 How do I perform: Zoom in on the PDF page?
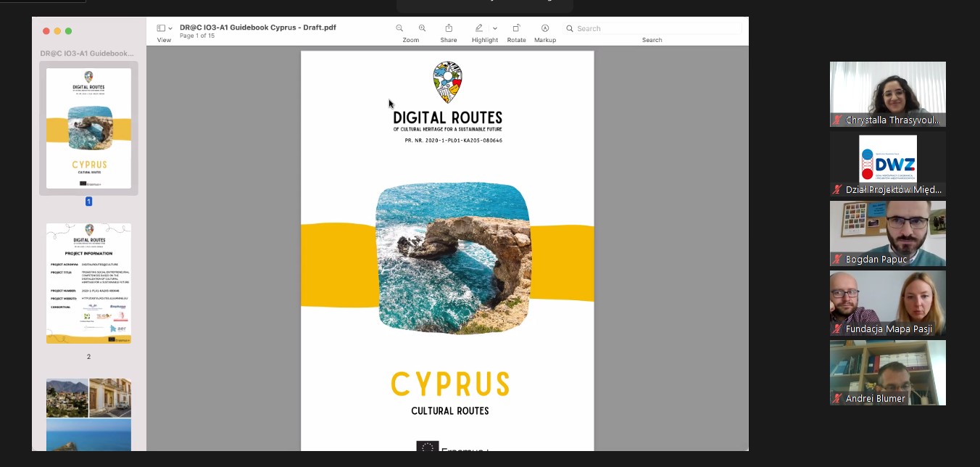point(422,28)
